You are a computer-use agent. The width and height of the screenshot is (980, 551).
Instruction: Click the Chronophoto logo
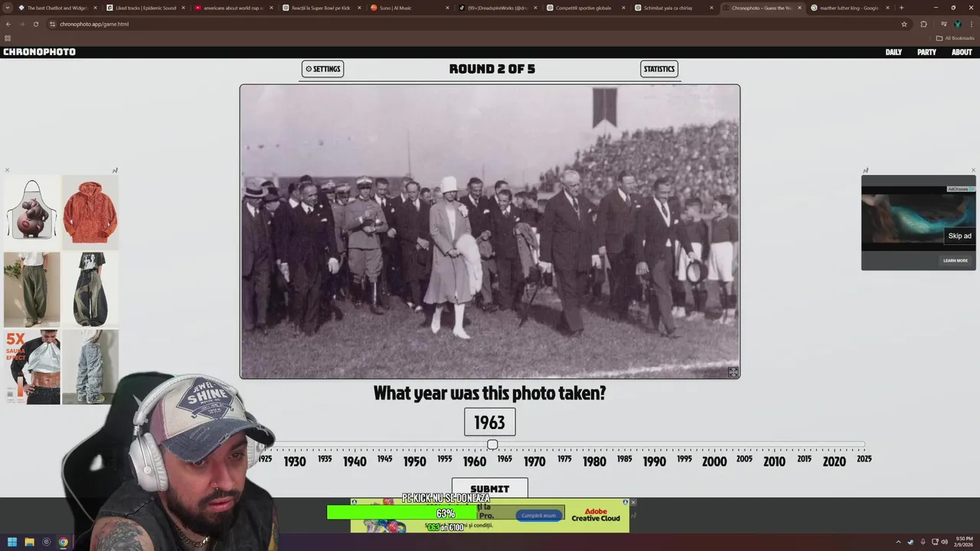[40, 52]
